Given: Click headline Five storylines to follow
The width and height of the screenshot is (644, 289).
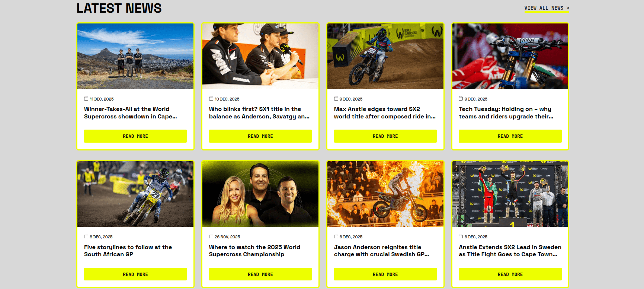Looking at the screenshot, I should (128, 251).
